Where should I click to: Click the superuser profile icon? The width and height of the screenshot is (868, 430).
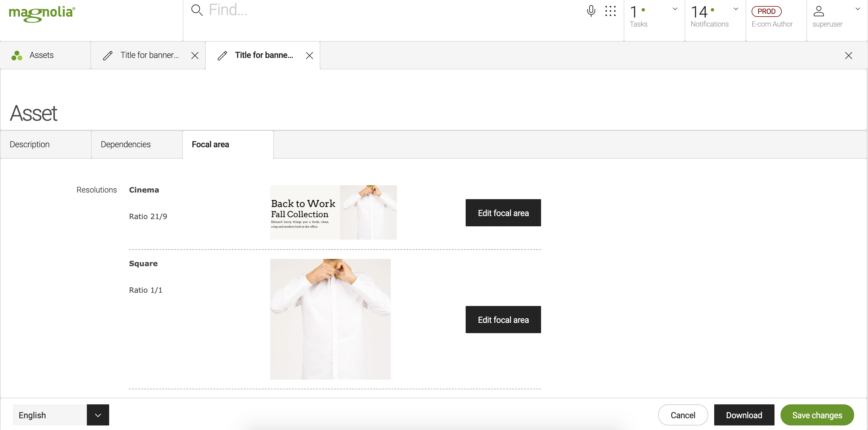pos(819,11)
